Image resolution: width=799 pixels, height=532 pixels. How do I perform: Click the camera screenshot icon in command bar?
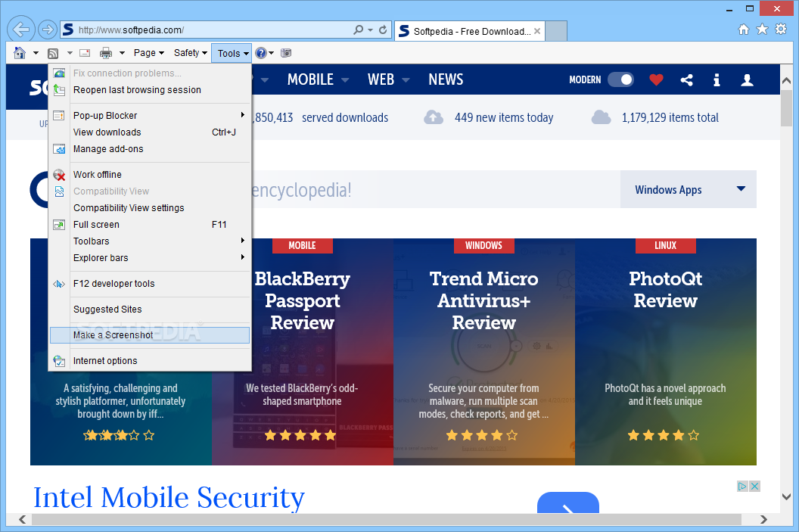286,53
